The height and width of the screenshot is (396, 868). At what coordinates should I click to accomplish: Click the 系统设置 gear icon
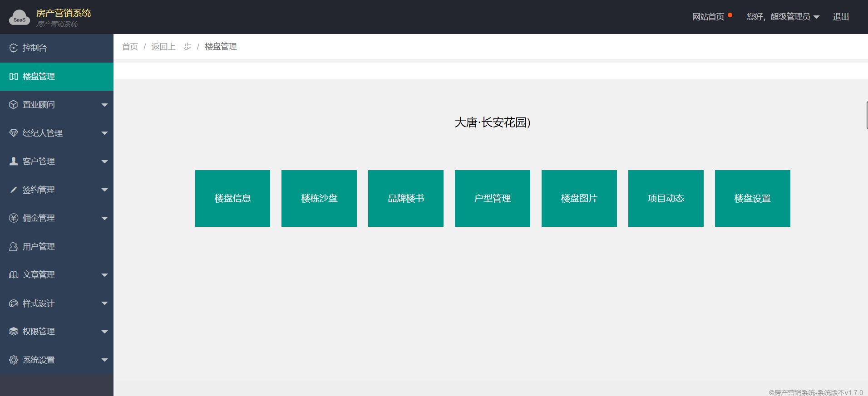tap(14, 360)
